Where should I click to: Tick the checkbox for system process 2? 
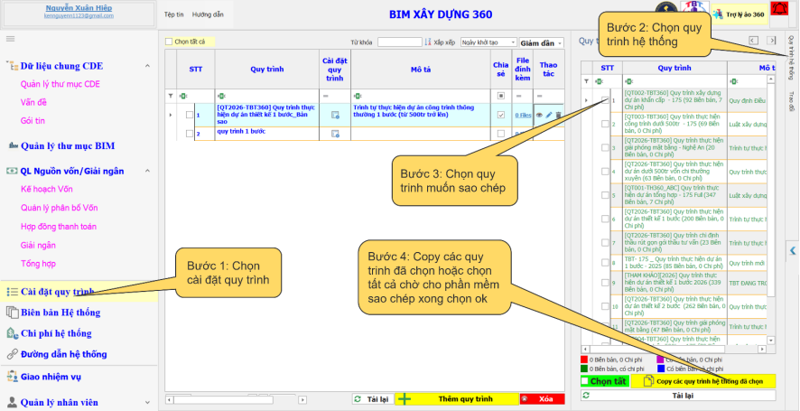605,124
